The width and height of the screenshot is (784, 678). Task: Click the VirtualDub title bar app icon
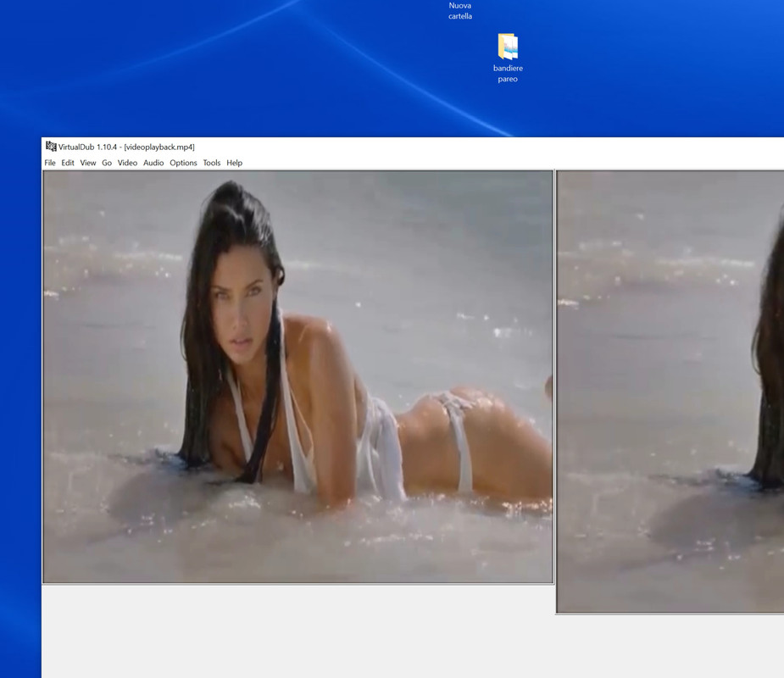coord(51,147)
